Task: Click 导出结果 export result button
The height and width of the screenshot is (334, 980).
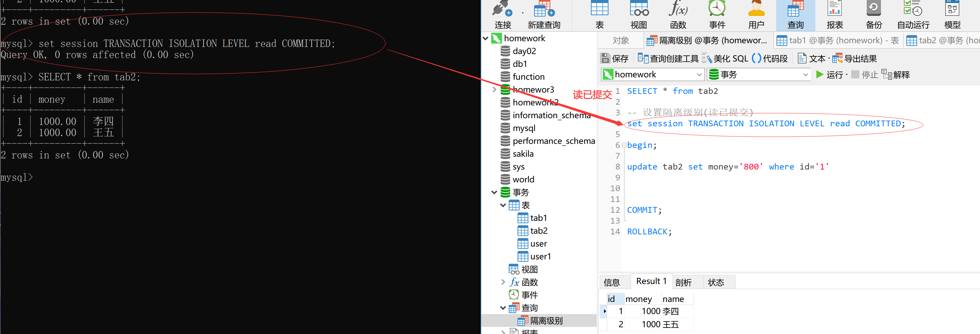Action: (855, 58)
